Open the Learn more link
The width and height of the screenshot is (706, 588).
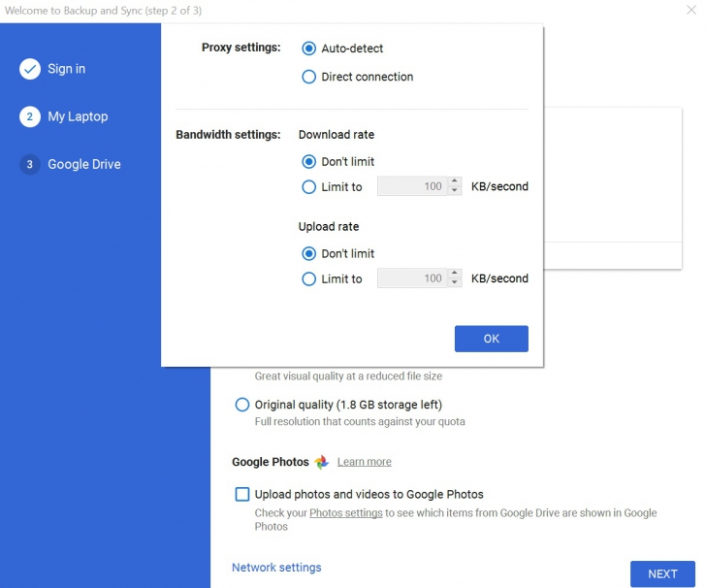click(365, 462)
